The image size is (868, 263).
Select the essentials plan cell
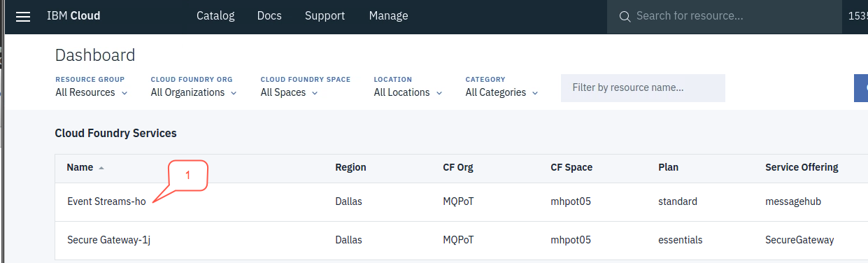click(681, 240)
